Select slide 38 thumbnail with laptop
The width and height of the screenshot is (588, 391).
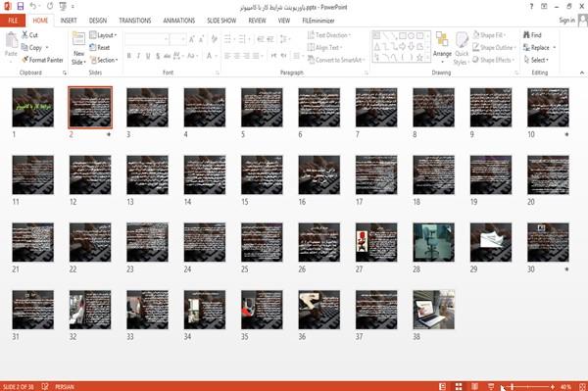pyautogui.click(x=433, y=310)
